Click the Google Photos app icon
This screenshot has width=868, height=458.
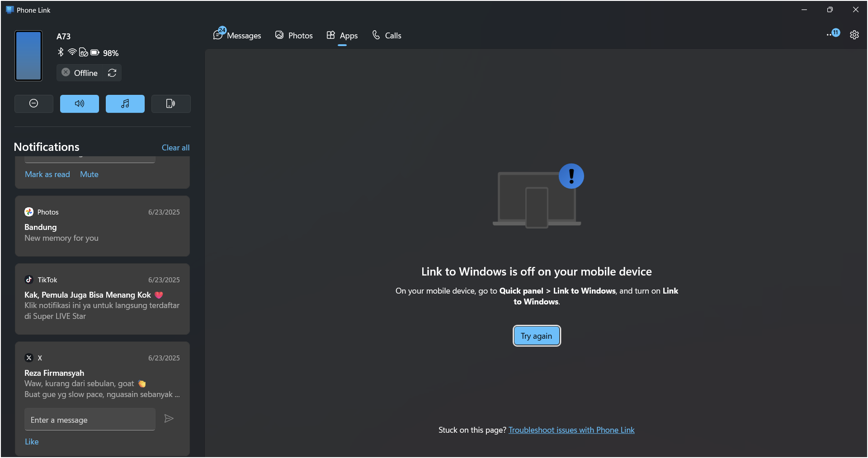point(29,212)
